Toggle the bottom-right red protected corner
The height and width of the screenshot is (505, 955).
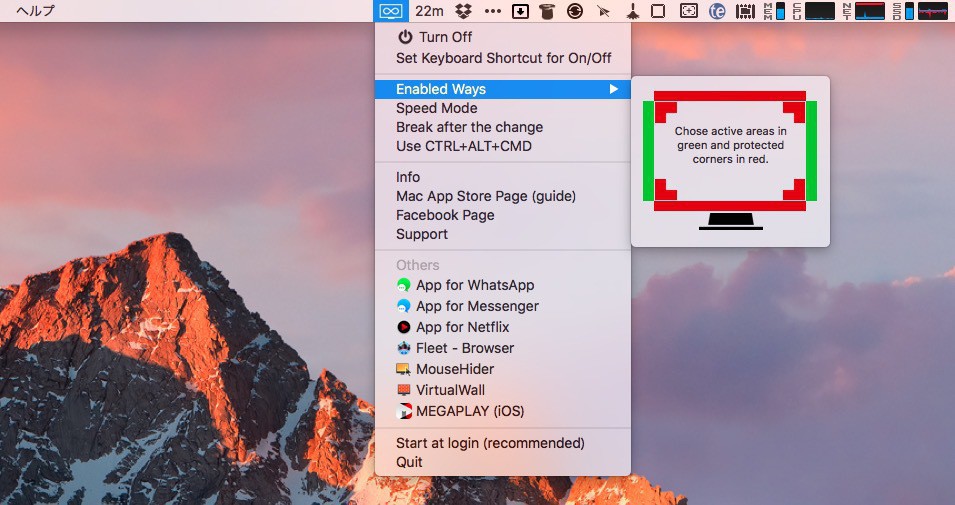[797, 192]
